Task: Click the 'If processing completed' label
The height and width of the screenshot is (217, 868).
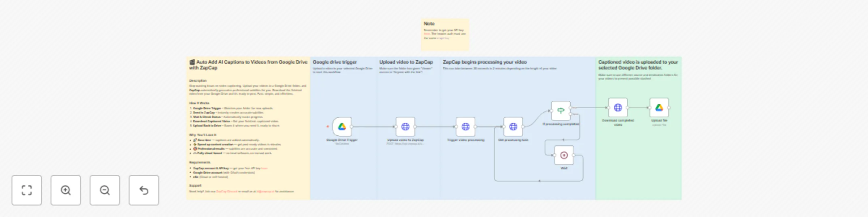Action: pyautogui.click(x=561, y=124)
